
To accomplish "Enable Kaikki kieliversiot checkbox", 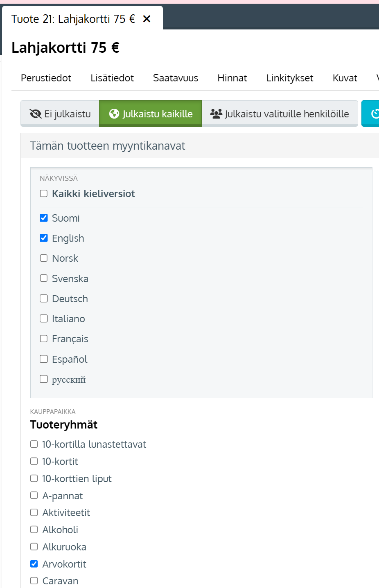I will pyautogui.click(x=44, y=193).
